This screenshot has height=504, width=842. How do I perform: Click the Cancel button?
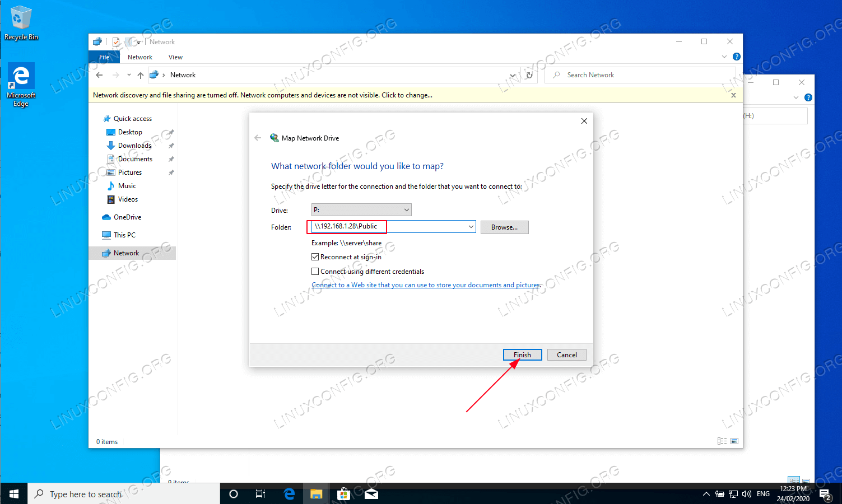(x=567, y=355)
